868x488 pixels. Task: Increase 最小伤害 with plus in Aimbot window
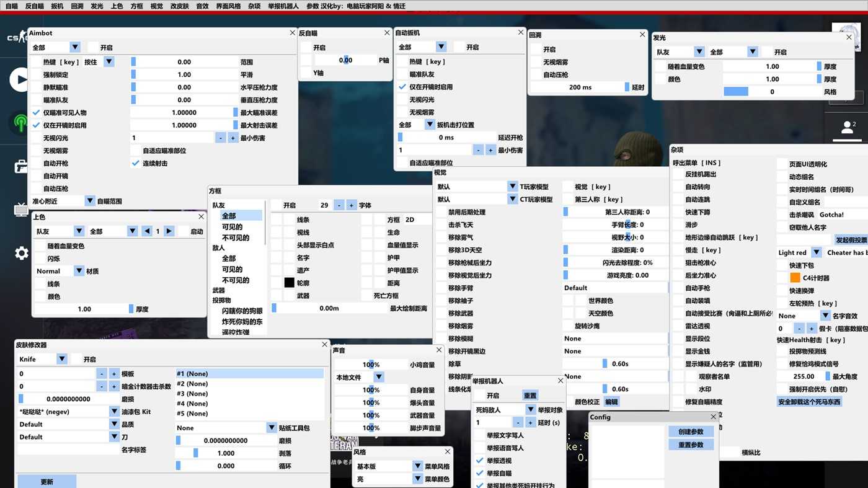(232, 138)
